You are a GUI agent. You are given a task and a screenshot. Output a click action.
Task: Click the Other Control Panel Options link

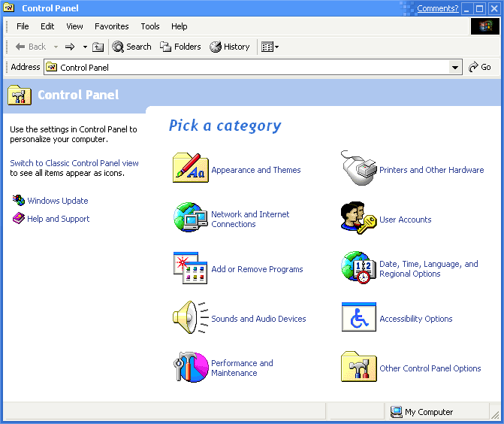click(x=430, y=368)
